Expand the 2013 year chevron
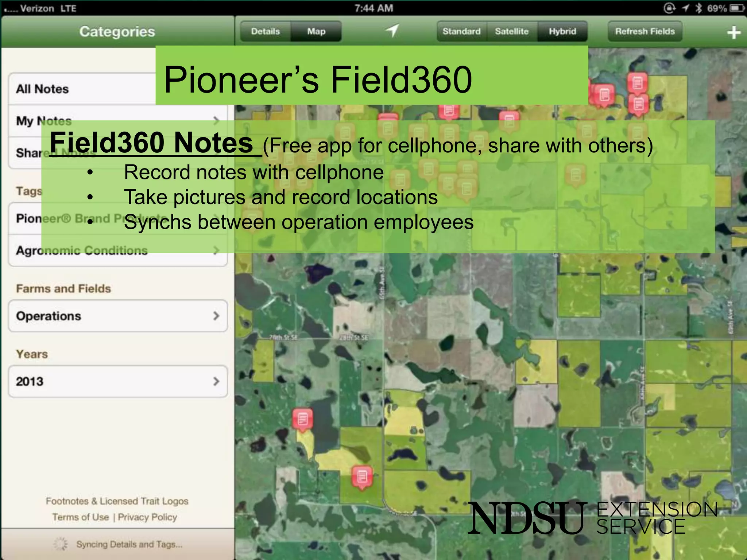This screenshot has width=747, height=560. coord(216,381)
